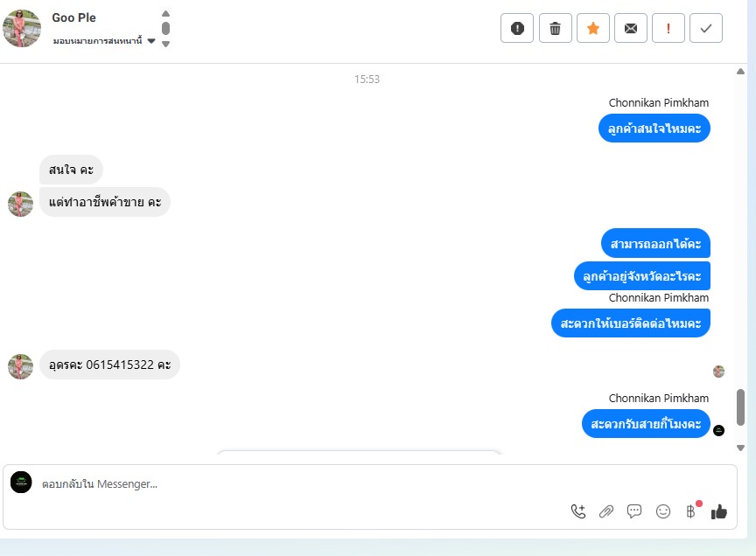The image size is (756, 556).
Task: Click the Goo Ple contact name
Action: coord(73,17)
